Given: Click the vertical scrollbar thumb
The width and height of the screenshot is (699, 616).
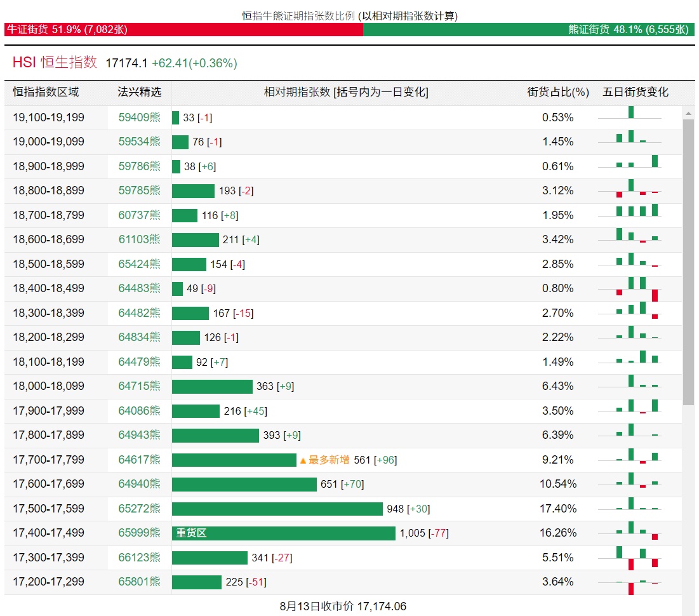Looking at the screenshot, I should [x=688, y=260].
